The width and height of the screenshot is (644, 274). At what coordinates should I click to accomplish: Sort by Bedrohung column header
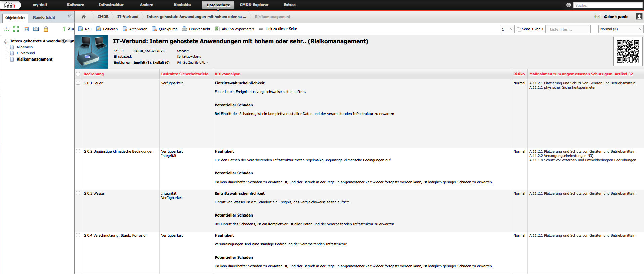94,74
